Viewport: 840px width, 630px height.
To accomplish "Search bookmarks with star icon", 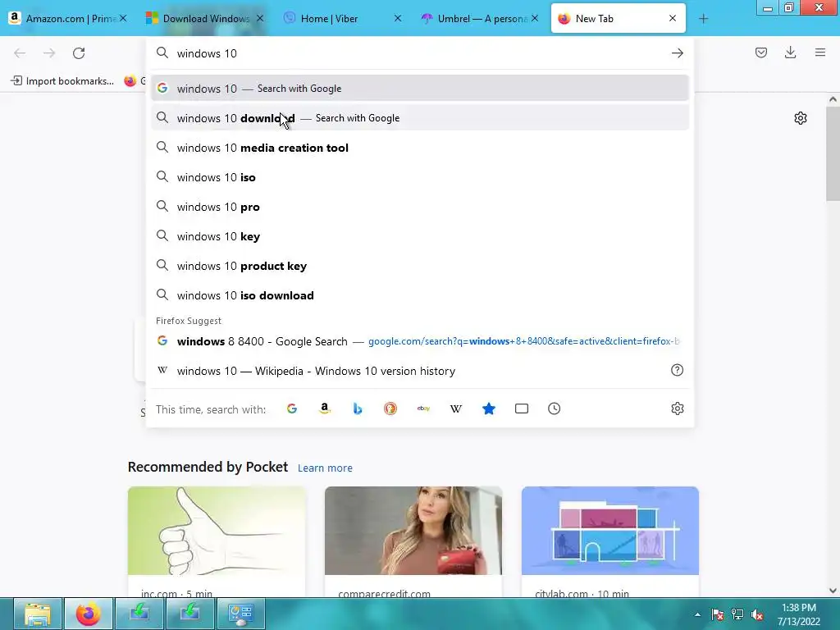I will pos(489,409).
